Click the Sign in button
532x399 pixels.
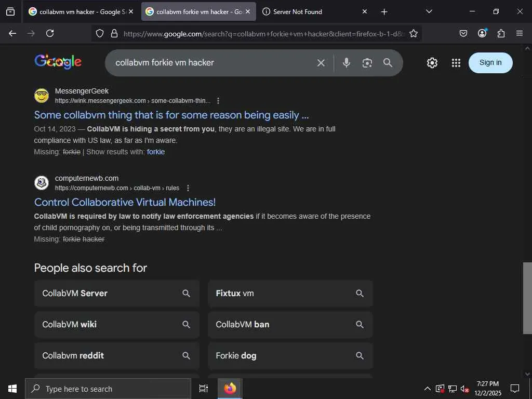click(x=490, y=63)
